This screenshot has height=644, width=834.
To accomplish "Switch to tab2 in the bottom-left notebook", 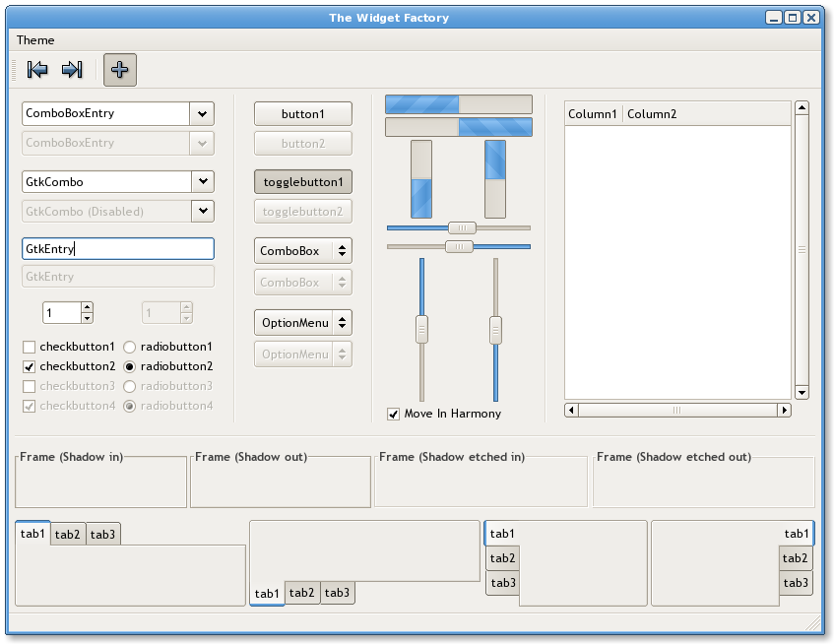I will 68,534.
